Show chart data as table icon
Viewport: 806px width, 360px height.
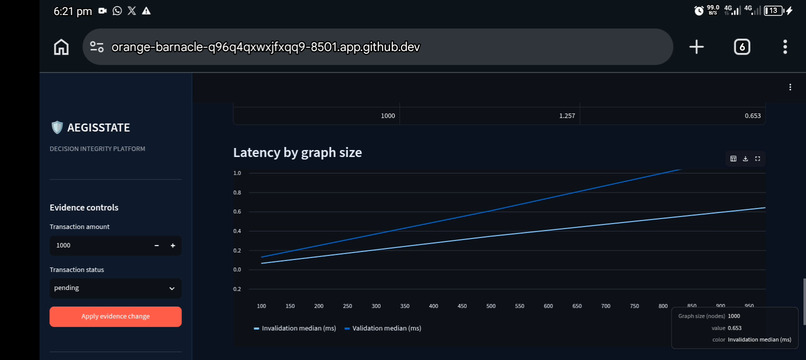pos(733,159)
